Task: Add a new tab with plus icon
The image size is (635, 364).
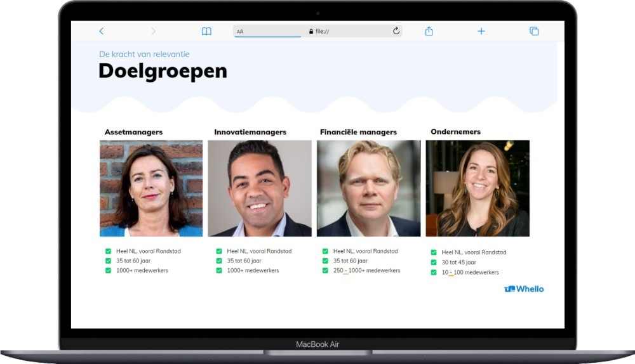Action: (x=481, y=31)
